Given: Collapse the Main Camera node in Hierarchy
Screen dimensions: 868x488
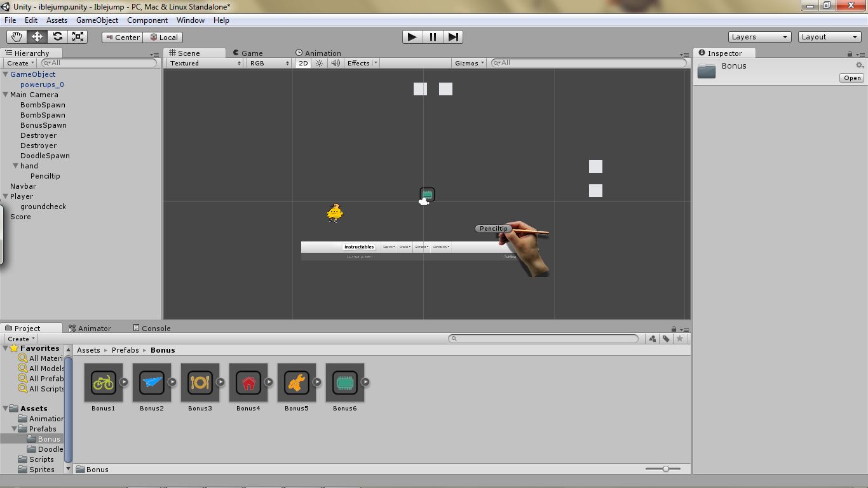Looking at the screenshot, I should click(x=6, y=95).
